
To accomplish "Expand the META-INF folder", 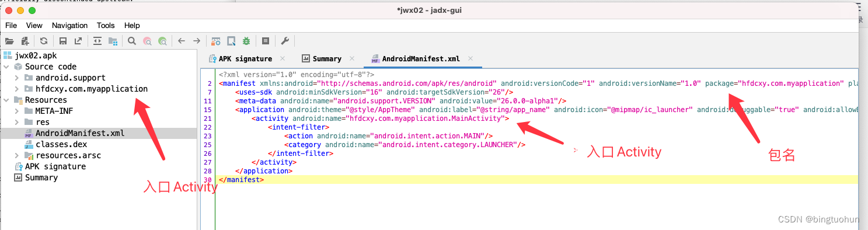I will (x=17, y=111).
